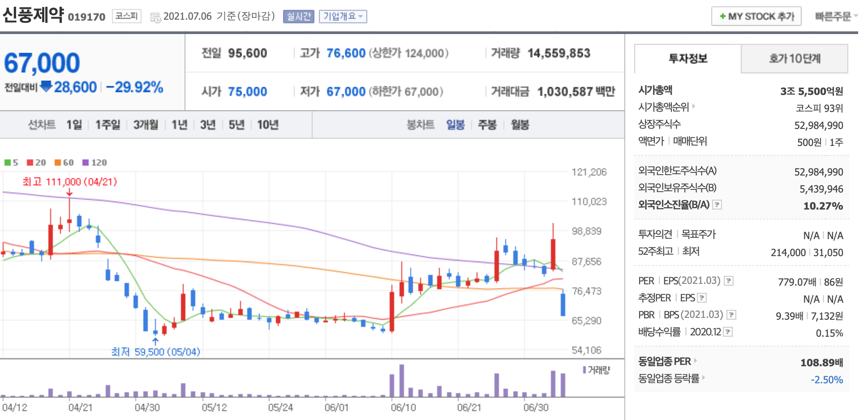Select the 10년 line chart period
The height and width of the screenshot is (420, 868).
point(268,124)
